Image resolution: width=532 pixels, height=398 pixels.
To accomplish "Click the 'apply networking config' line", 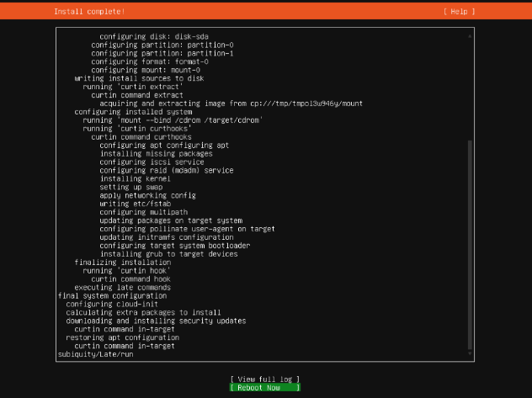I will point(147,195).
